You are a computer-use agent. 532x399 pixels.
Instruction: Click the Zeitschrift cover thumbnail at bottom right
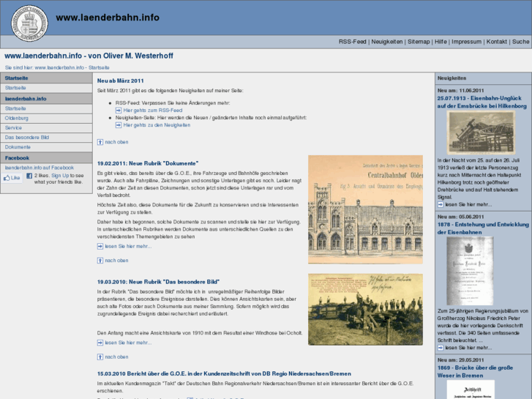click(471, 389)
